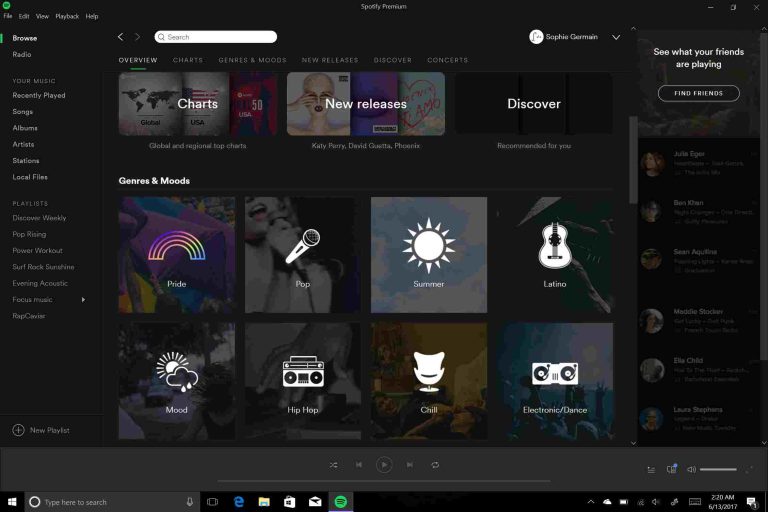Open the Latino guitar genre tile
This screenshot has width=768, height=512.
(x=555, y=255)
